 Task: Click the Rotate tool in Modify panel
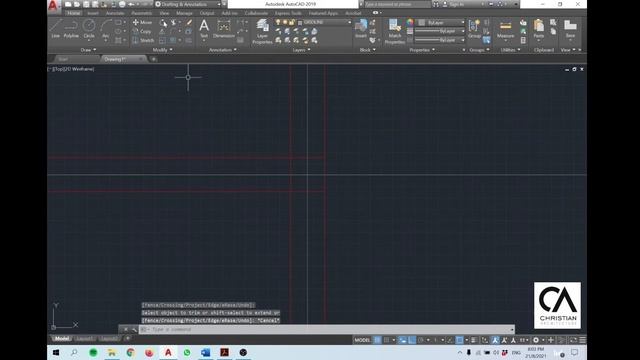click(x=164, y=22)
